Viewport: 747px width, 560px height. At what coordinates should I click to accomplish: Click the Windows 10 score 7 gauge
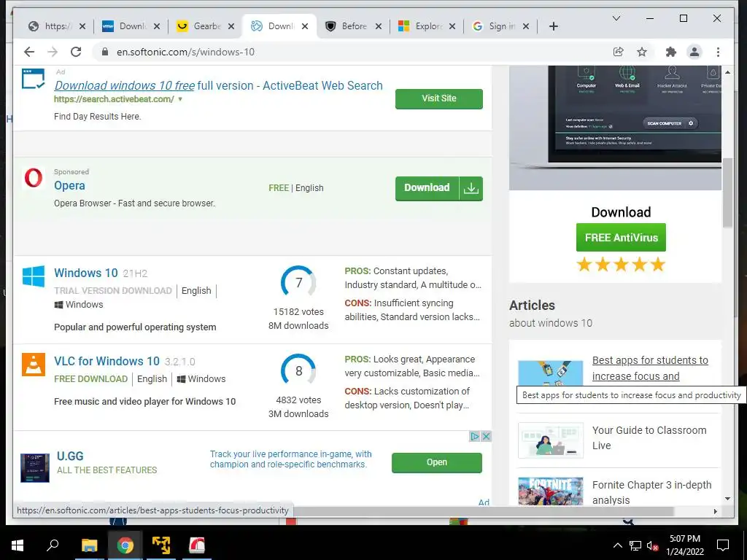(x=298, y=283)
